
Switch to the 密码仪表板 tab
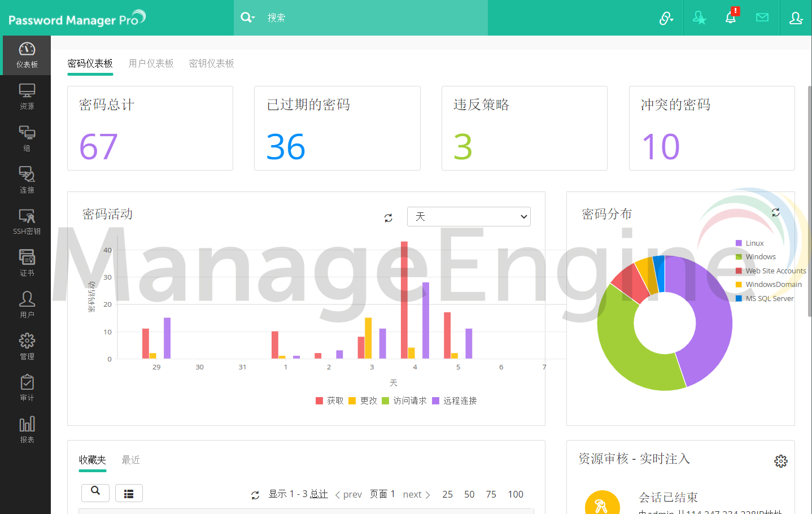90,63
